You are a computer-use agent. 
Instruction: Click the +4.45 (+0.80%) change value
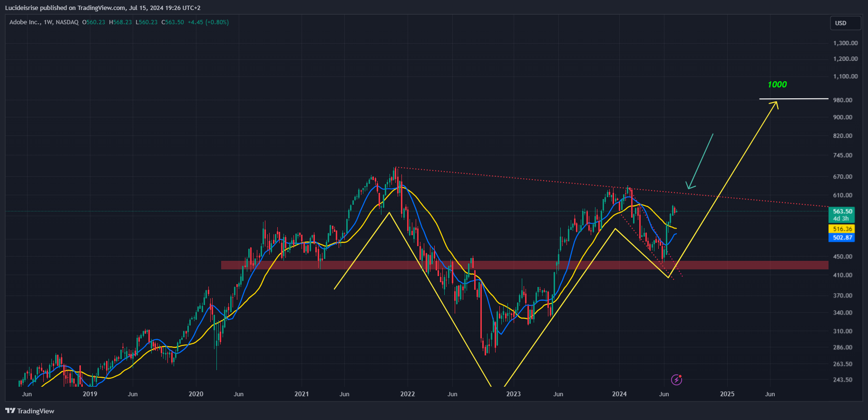coord(208,22)
